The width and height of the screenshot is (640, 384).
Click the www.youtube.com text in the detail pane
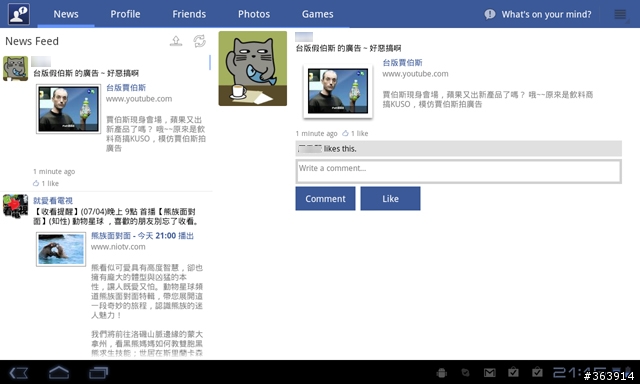click(x=415, y=74)
